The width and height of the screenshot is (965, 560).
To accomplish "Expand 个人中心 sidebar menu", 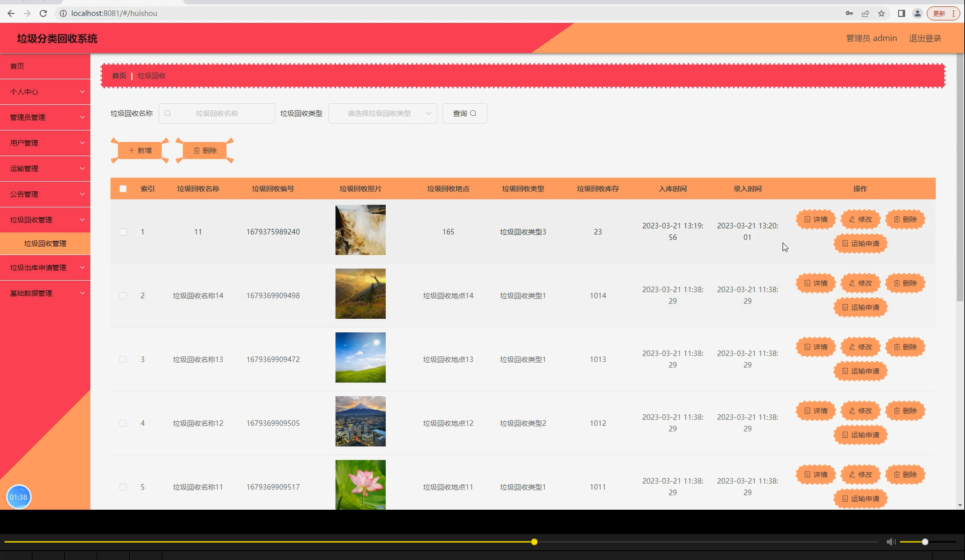I will (45, 92).
